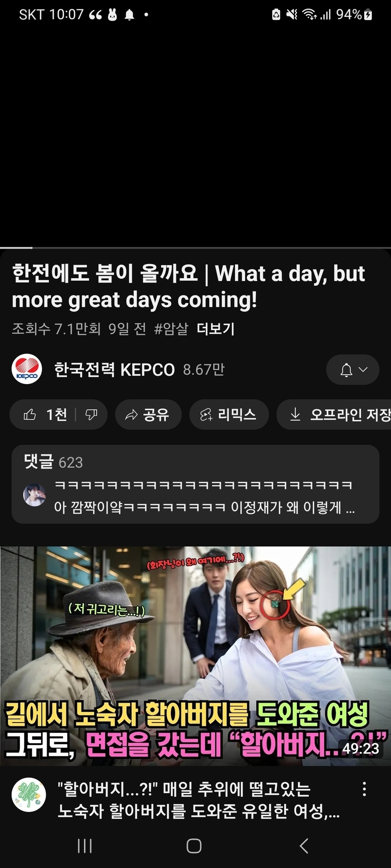Toggle the notification bell for 한국전력 KEPCO

click(346, 370)
